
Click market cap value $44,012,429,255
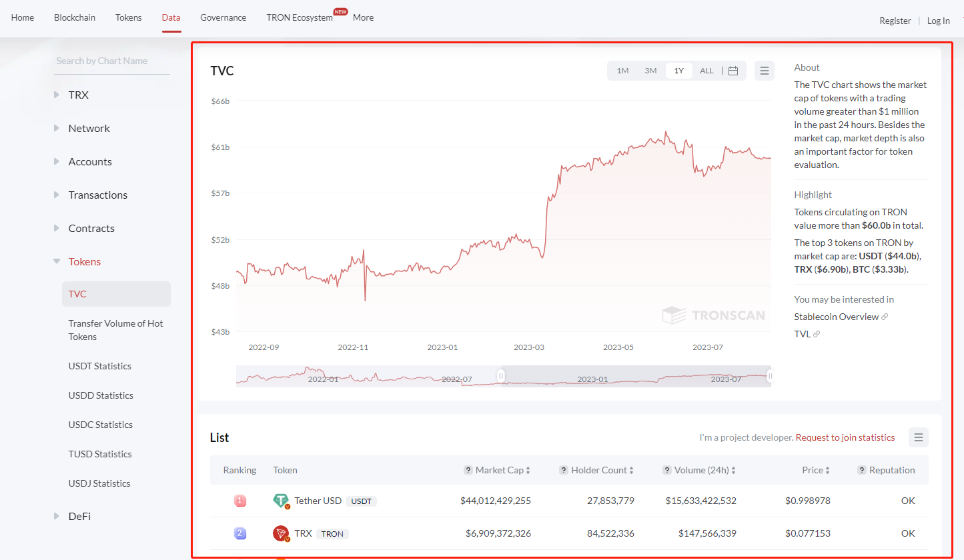(496, 501)
